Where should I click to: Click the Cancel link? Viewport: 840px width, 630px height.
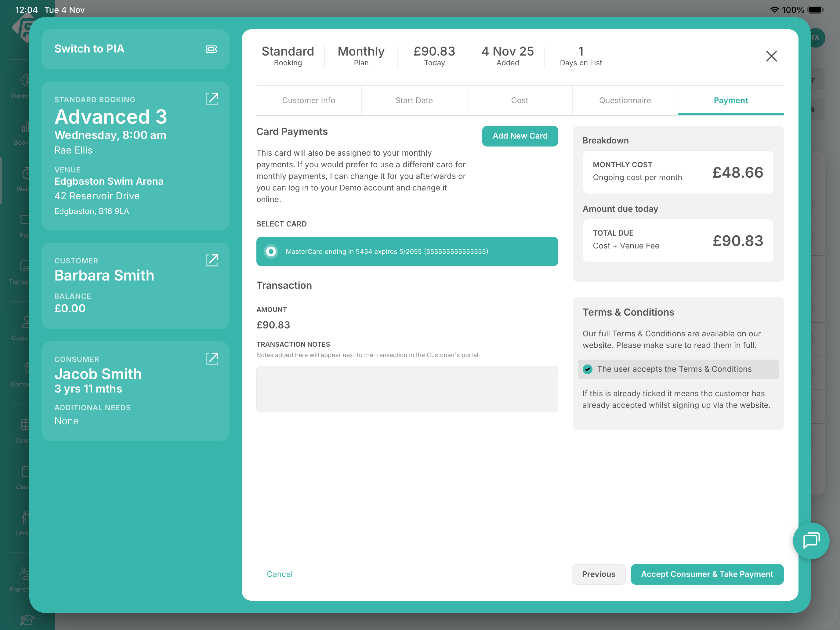[280, 574]
